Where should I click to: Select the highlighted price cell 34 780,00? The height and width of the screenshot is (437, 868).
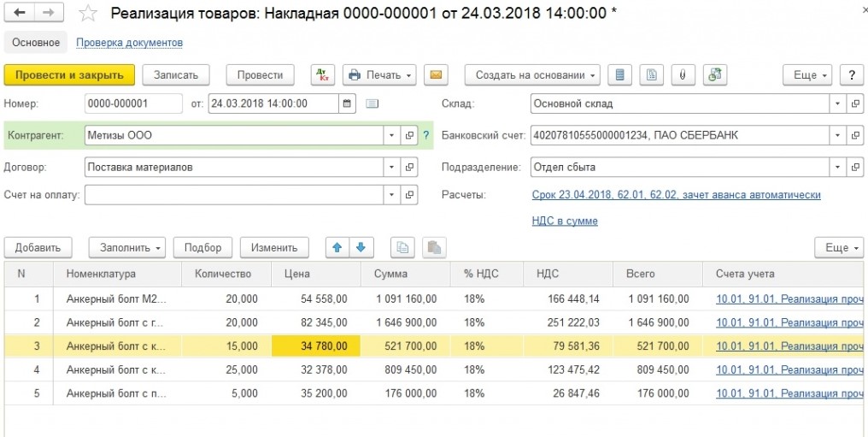(x=315, y=346)
